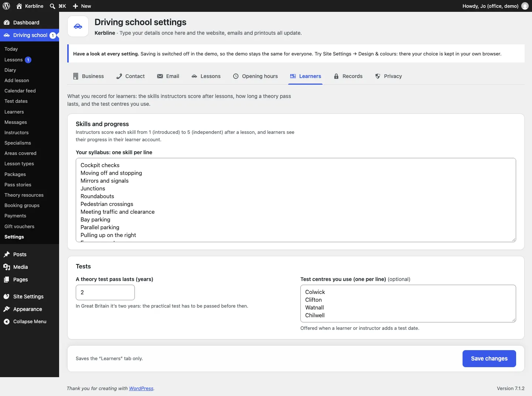The height and width of the screenshot is (396, 532).
Task: Click Driving school count badge
Action: 53,35
